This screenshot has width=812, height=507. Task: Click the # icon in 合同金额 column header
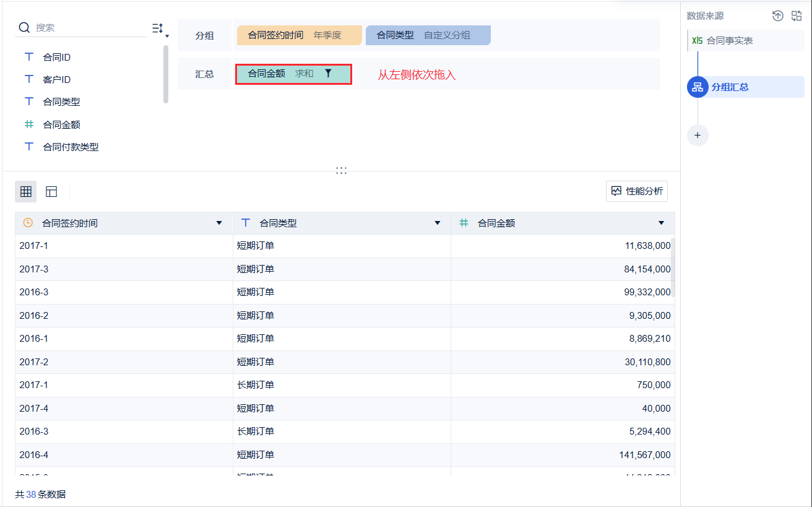tap(464, 223)
